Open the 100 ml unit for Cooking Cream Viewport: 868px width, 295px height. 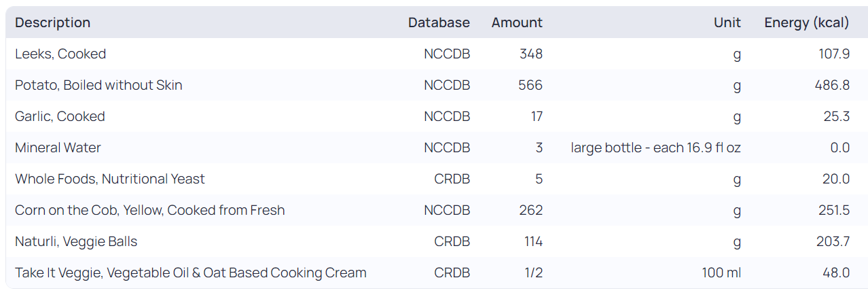721,273
